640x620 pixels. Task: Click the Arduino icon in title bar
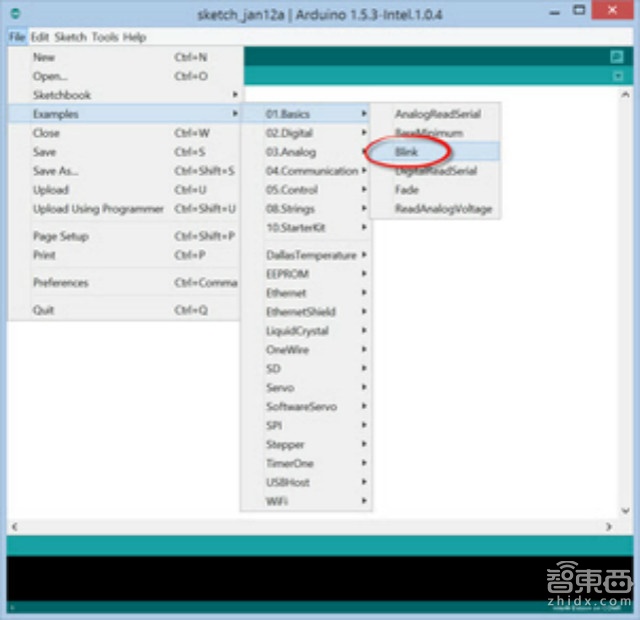tap(14, 13)
